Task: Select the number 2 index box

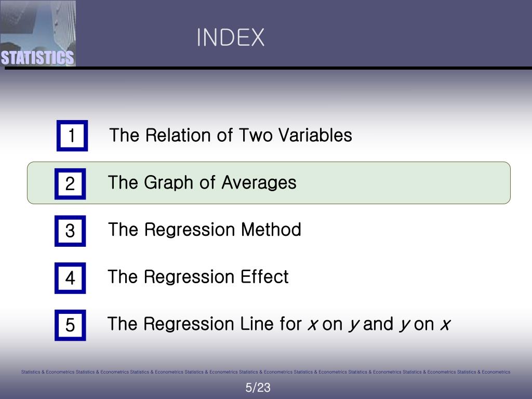Action: [x=70, y=183]
